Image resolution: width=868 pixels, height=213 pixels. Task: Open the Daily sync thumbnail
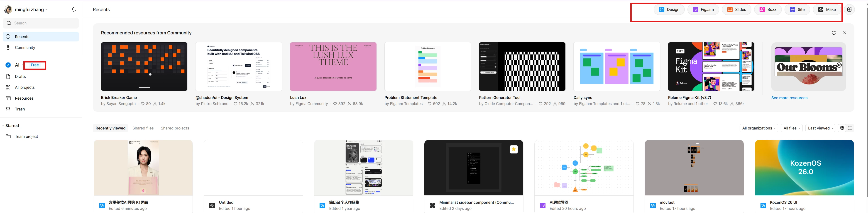coord(617,67)
